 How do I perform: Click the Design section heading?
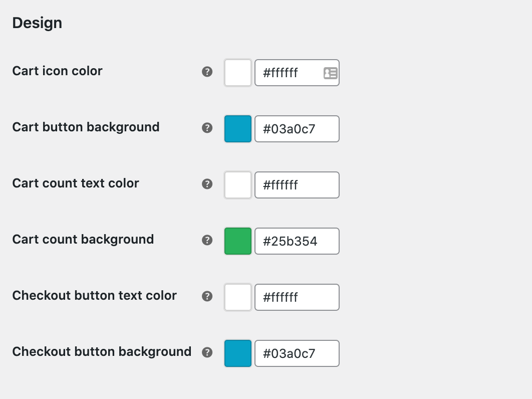pyautogui.click(x=37, y=22)
